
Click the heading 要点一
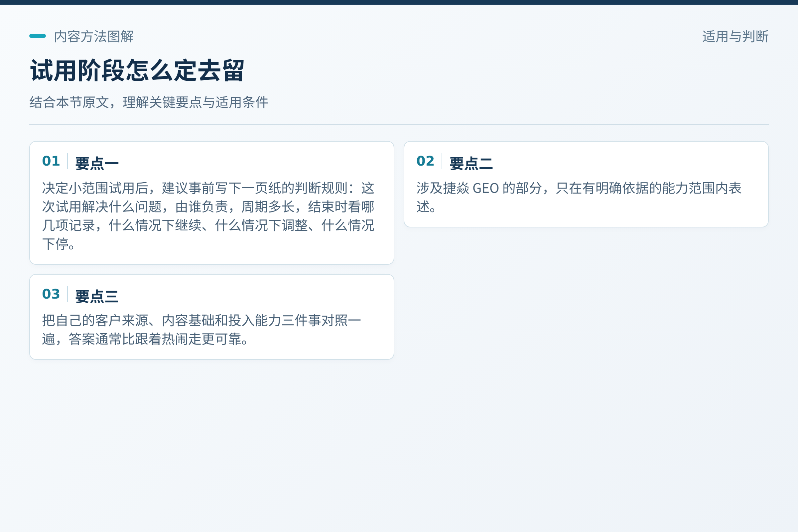pos(97,164)
